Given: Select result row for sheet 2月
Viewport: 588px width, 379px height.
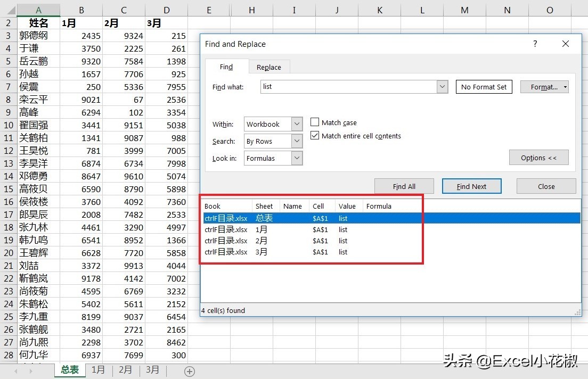Looking at the screenshot, I should click(x=392, y=241).
